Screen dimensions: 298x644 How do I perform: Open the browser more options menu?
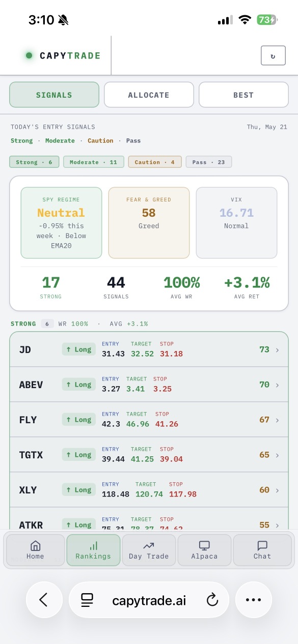[254, 600]
